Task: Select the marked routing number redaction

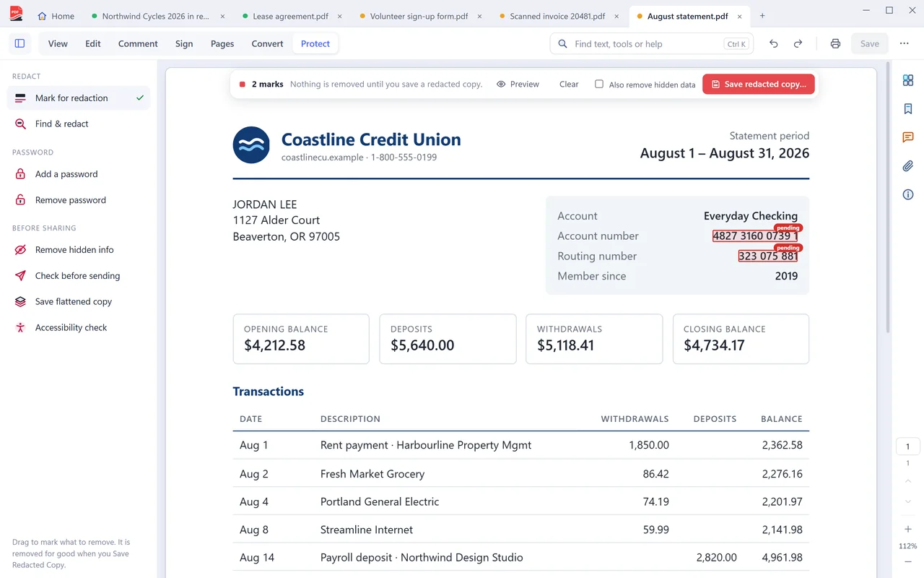Action: 768,256
